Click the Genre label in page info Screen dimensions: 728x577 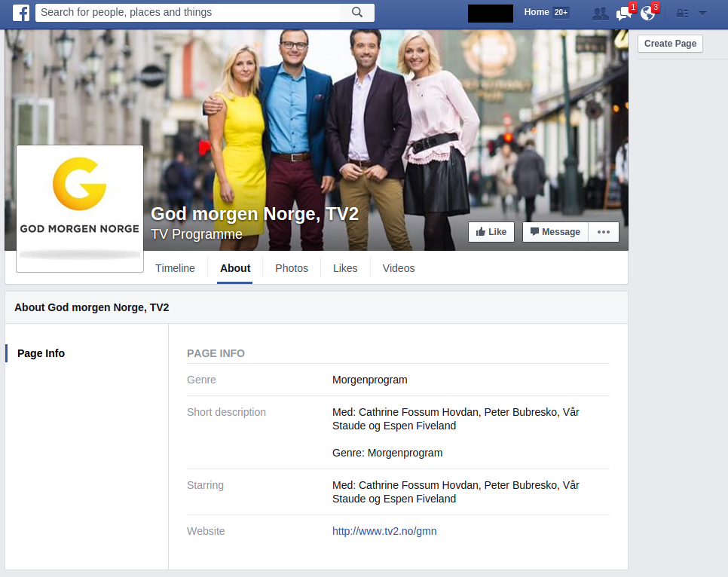point(201,380)
